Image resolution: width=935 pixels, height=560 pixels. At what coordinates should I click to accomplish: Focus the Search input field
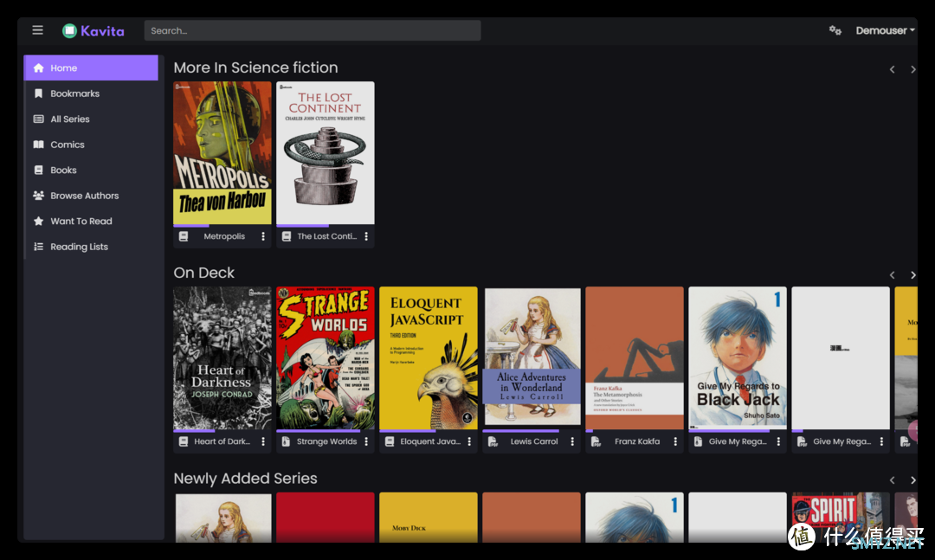(313, 30)
